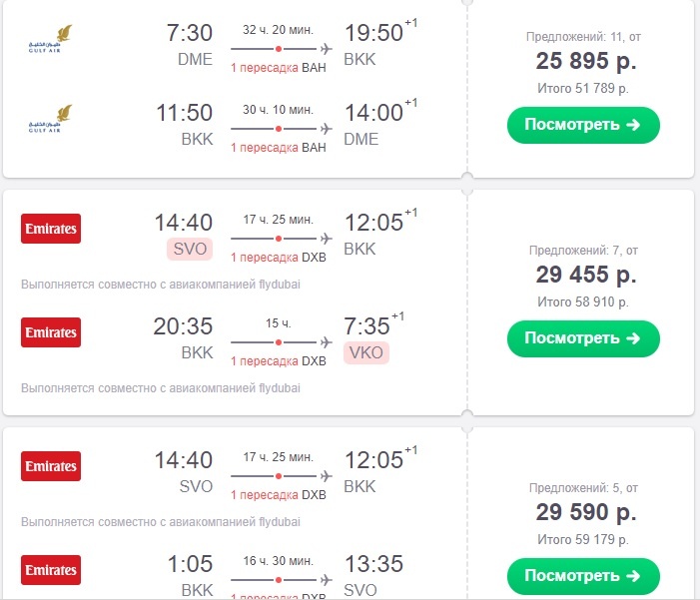Click the highlighted VKO airport badge

(366, 352)
